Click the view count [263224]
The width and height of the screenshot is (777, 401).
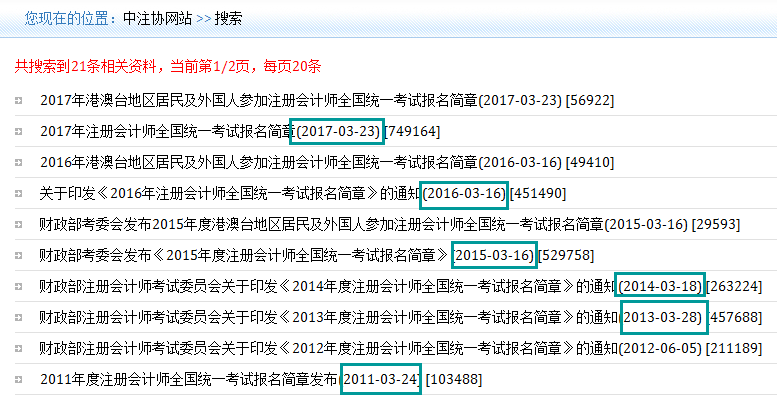point(734,286)
